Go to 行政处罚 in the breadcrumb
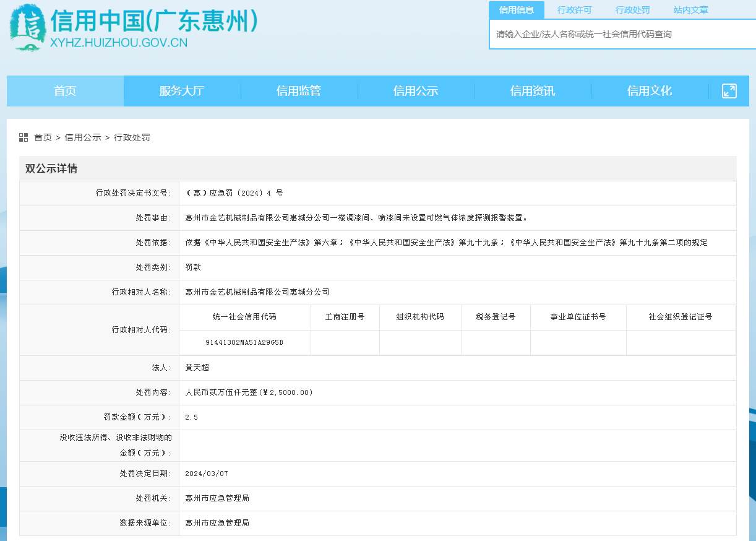 click(132, 137)
